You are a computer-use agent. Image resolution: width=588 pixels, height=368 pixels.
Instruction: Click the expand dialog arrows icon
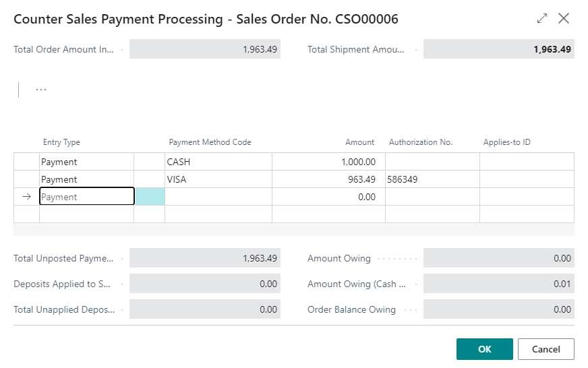pyautogui.click(x=542, y=19)
